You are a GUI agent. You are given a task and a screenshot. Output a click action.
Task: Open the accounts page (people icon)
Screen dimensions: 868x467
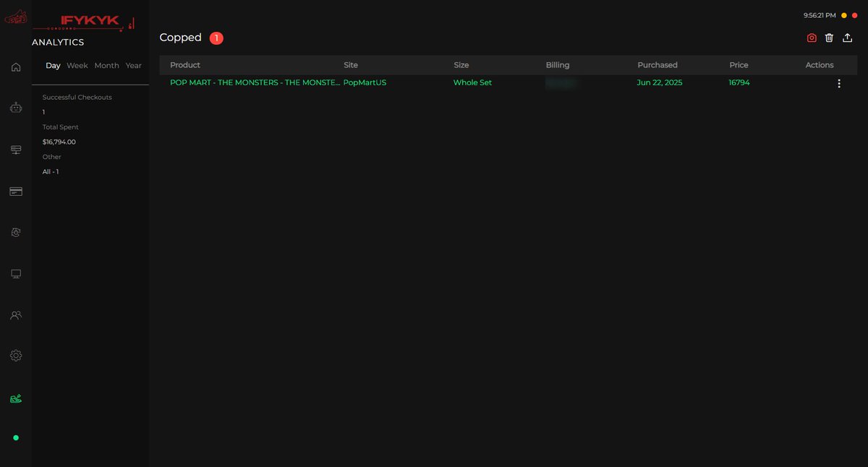pos(16,315)
